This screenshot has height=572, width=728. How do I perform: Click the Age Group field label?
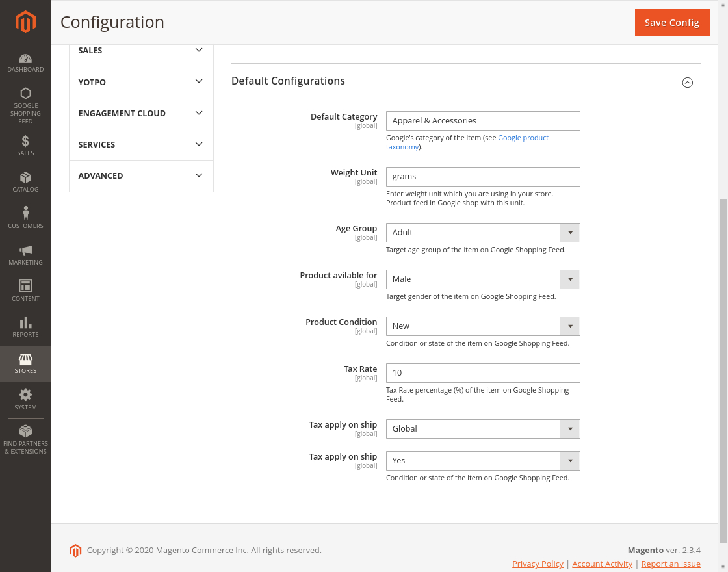click(356, 228)
